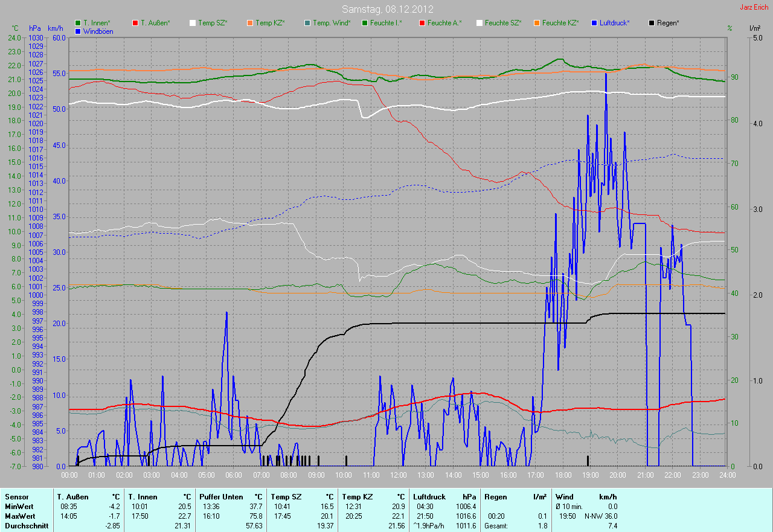Click the Temp SZ minimum 16.5
773x532 pixels.
click(x=327, y=507)
